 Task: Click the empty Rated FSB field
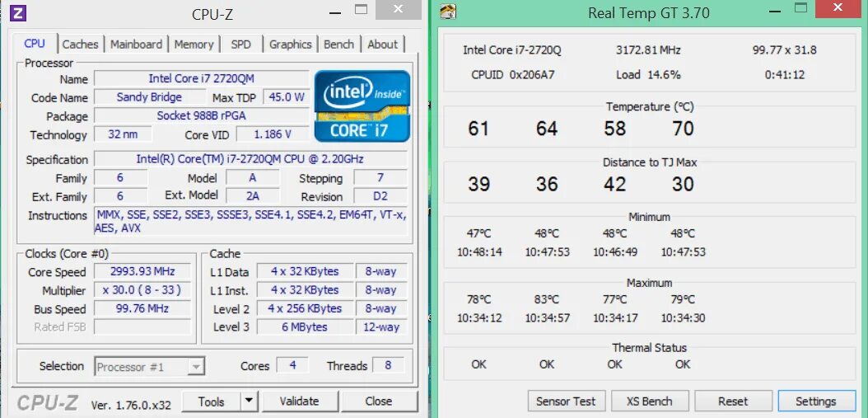[x=142, y=326]
